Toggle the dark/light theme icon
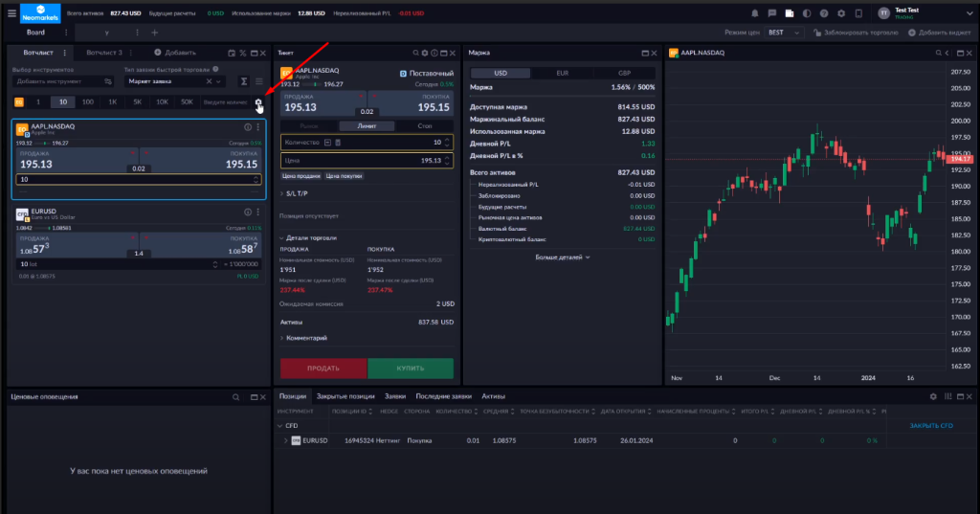 coord(807,13)
